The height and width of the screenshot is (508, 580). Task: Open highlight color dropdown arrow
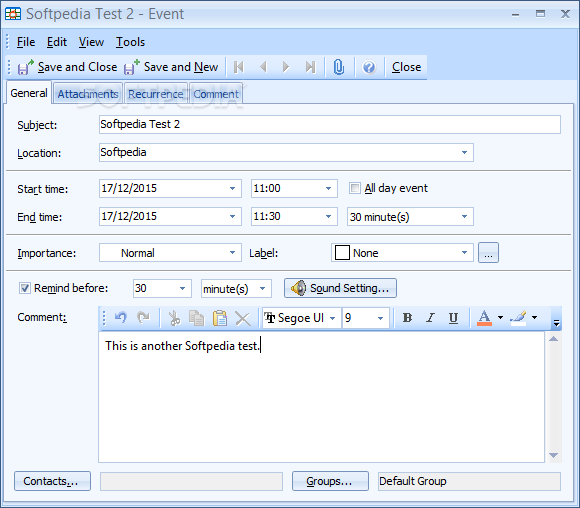[535, 317]
